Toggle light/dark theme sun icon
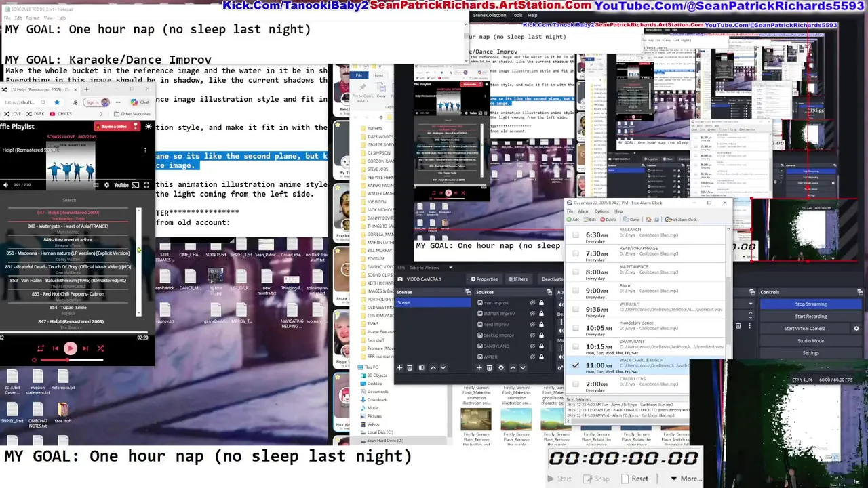This screenshot has width=868, height=488. 147,127
